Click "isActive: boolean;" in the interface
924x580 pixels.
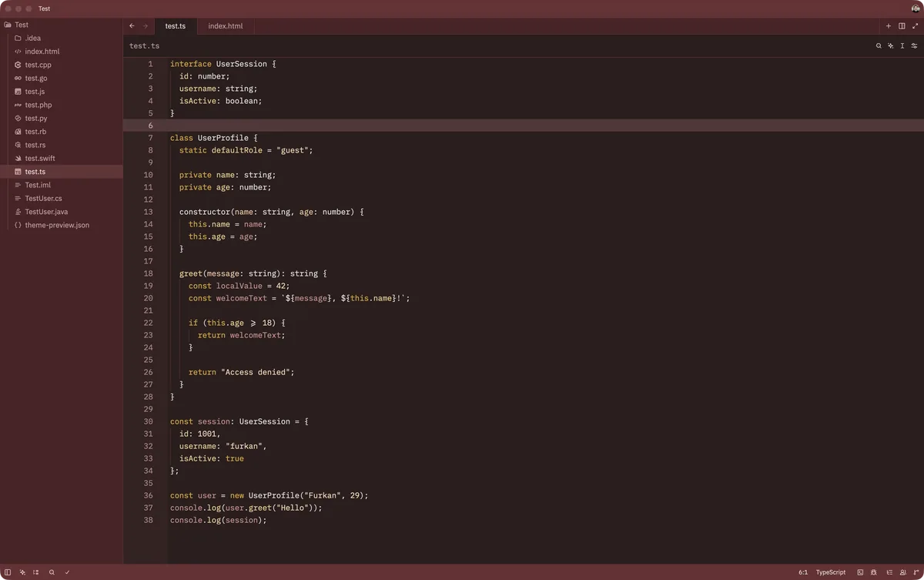[x=221, y=101]
